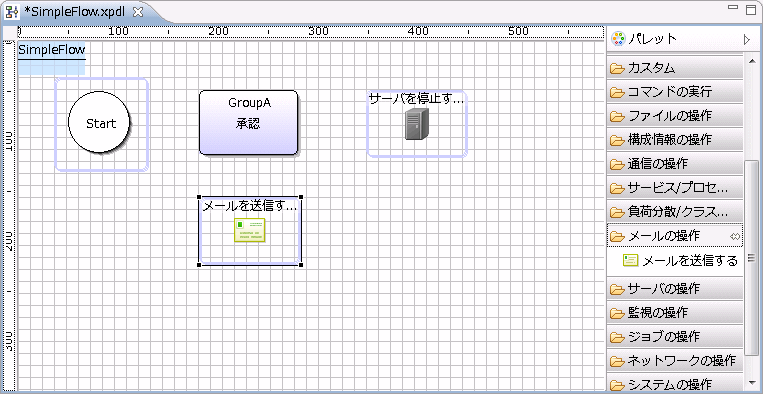Click the カスタム folder icon

coord(617,69)
